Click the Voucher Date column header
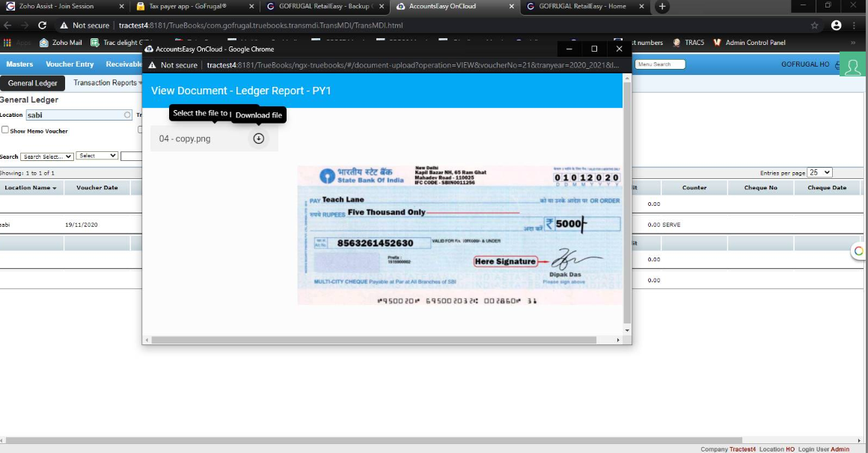The height and width of the screenshot is (453, 868). pyautogui.click(x=97, y=188)
